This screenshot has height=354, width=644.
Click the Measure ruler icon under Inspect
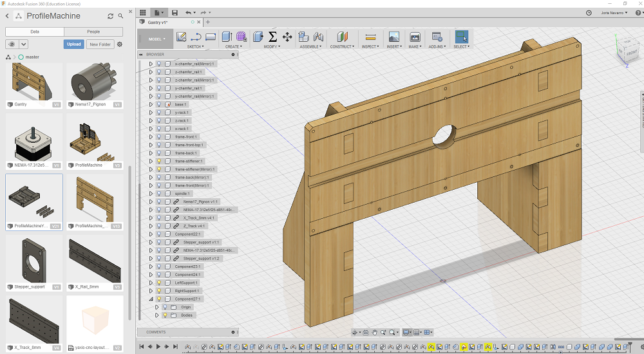370,37
